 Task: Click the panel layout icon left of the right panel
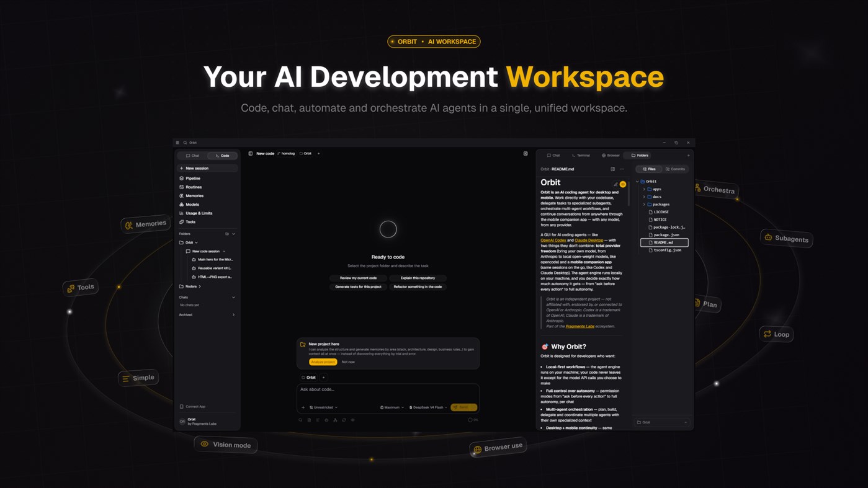pos(526,153)
